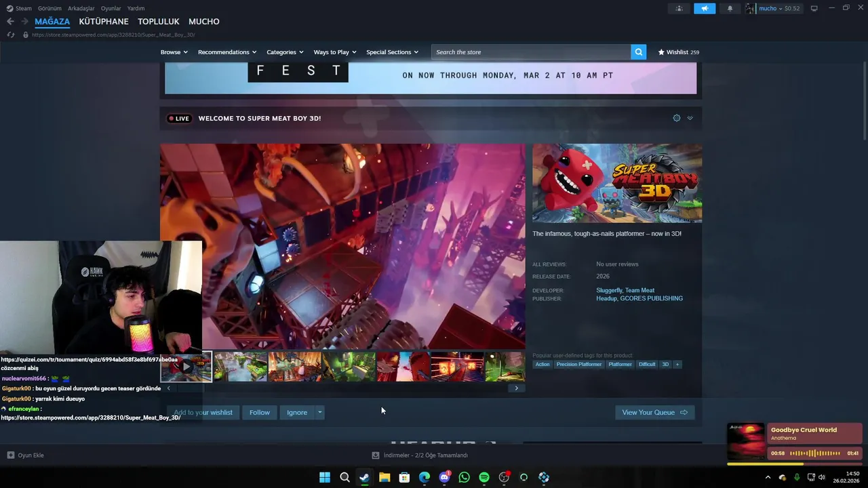Open the Team Meat developer link
868x488 pixels.
click(639, 290)
